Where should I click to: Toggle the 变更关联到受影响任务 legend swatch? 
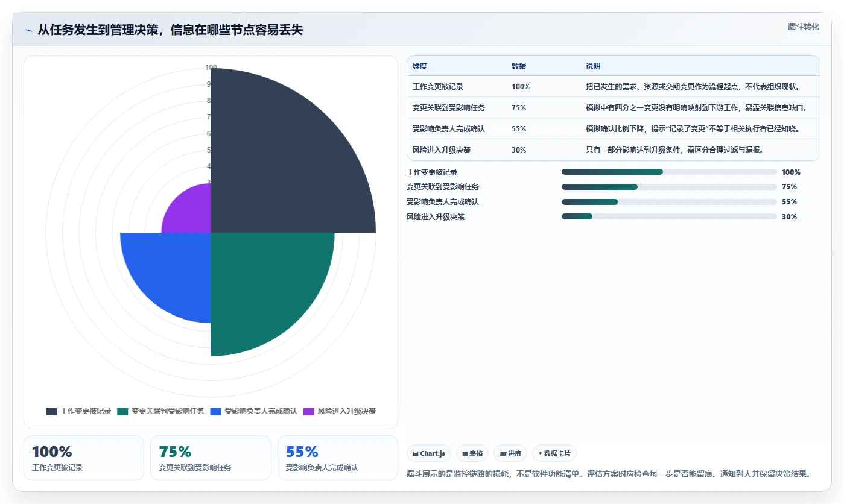pyautogui.click(x=122, y=411)
